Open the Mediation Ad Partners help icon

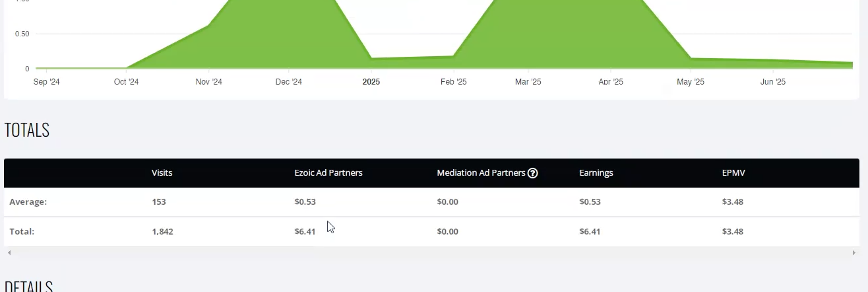533,173
